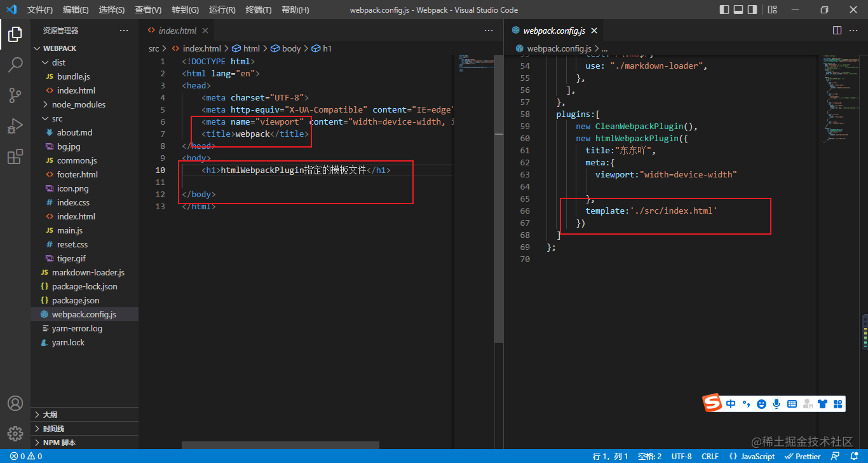Image resolution: width=868 pixels, height=463 pixels.
Task: Click more actions ellipsis for webpack.config.js editor group
Action: pyautogui.click(x=854, y=31)
